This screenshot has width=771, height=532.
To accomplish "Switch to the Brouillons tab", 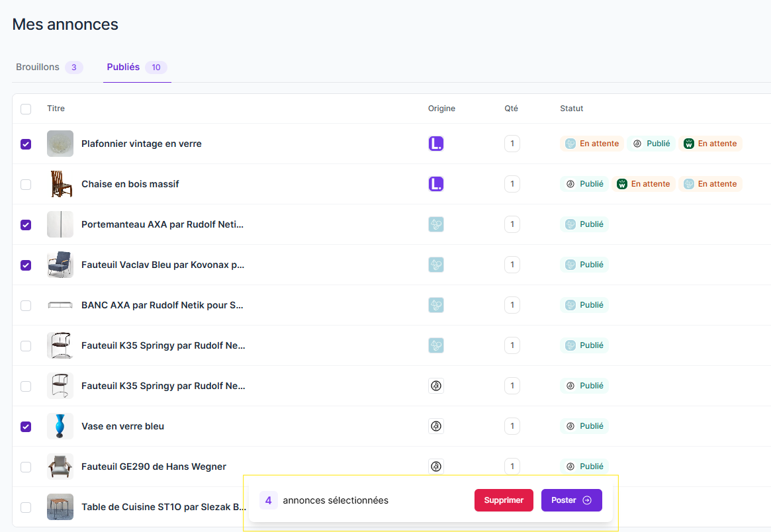I will tap(48, 67).
